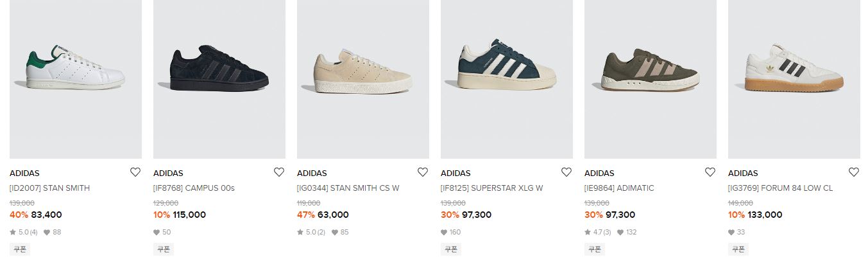Toggle wishlist heart for STAN SMITH ID2007

click(x=135, y=172)
